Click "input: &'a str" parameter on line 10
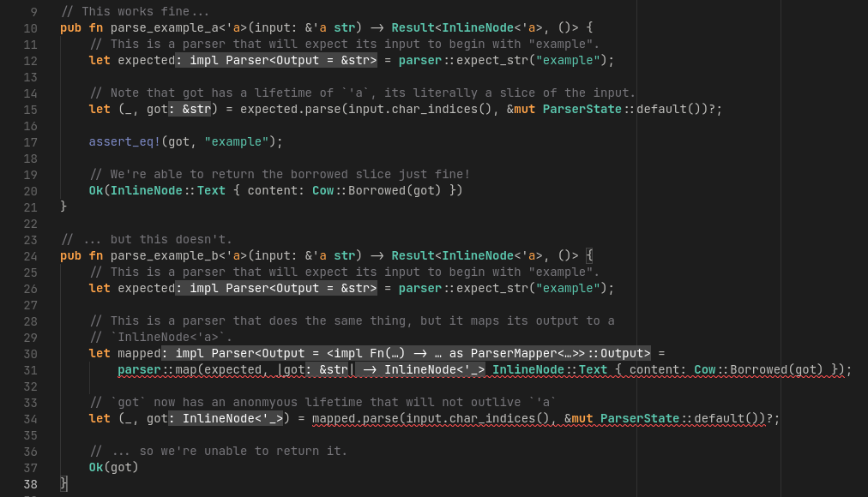This screenshot has height=497, width=868. [x=304, y=27]
